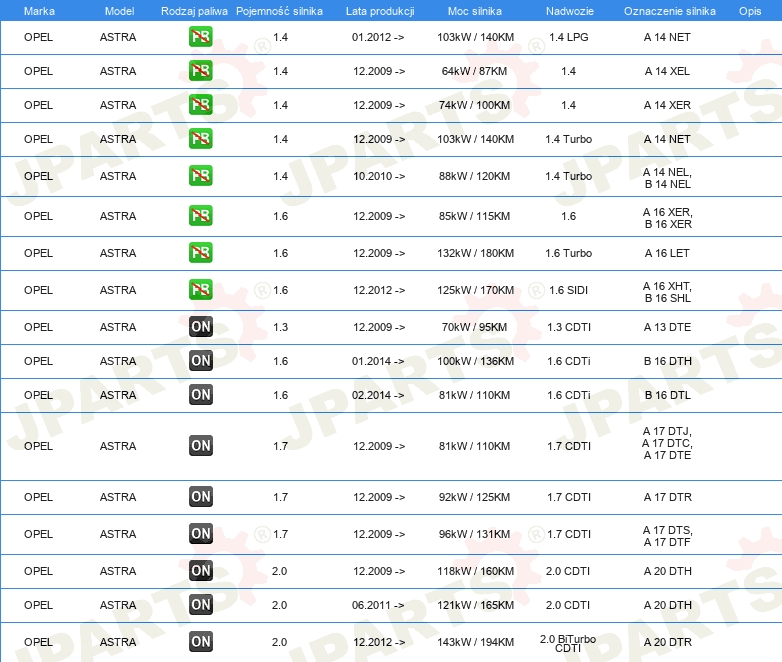Screen dimensions: 782x662
Task: Select the 121kW / 165KM power cell
Action: click(x=475, y=605)
